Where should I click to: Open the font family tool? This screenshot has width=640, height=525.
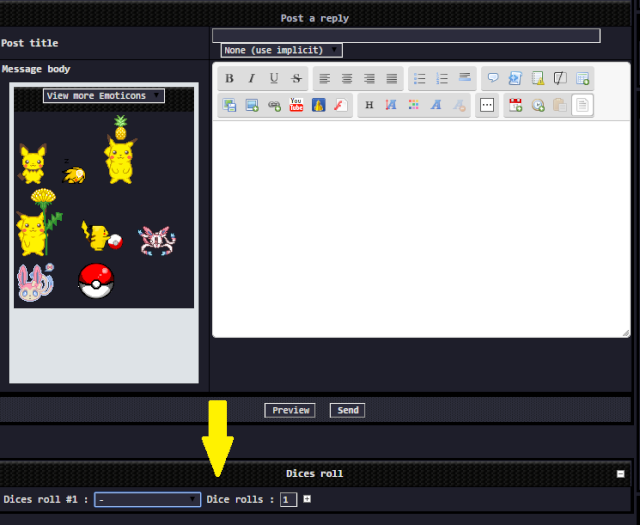click(x=436, y=105)
